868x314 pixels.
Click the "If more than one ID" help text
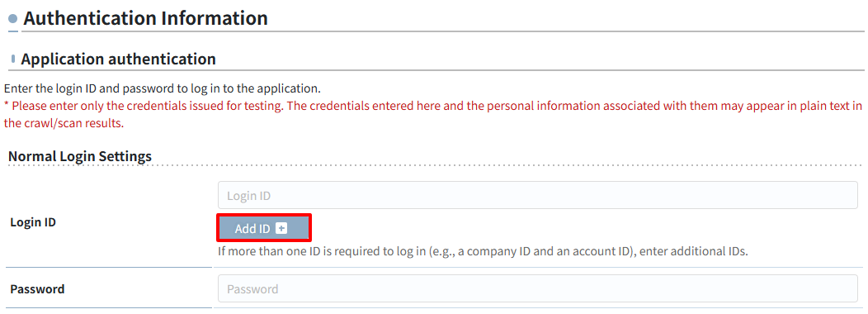click(483, 251)
